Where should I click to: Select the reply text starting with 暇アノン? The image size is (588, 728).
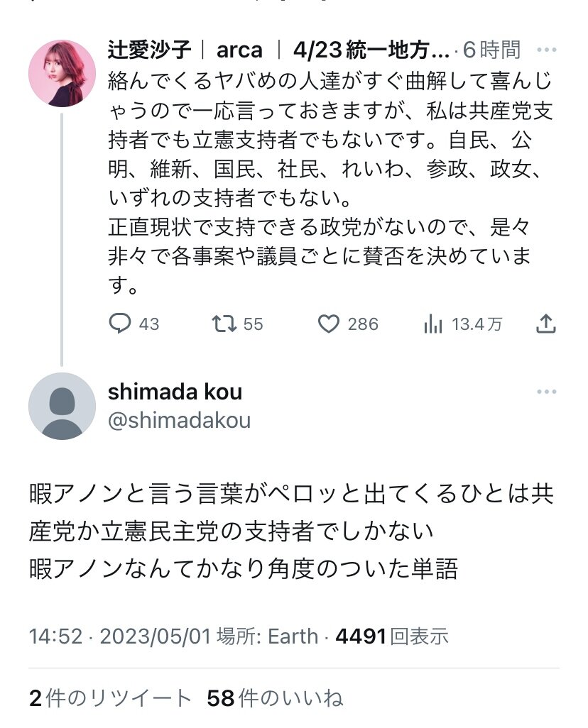tap(291, 531)
